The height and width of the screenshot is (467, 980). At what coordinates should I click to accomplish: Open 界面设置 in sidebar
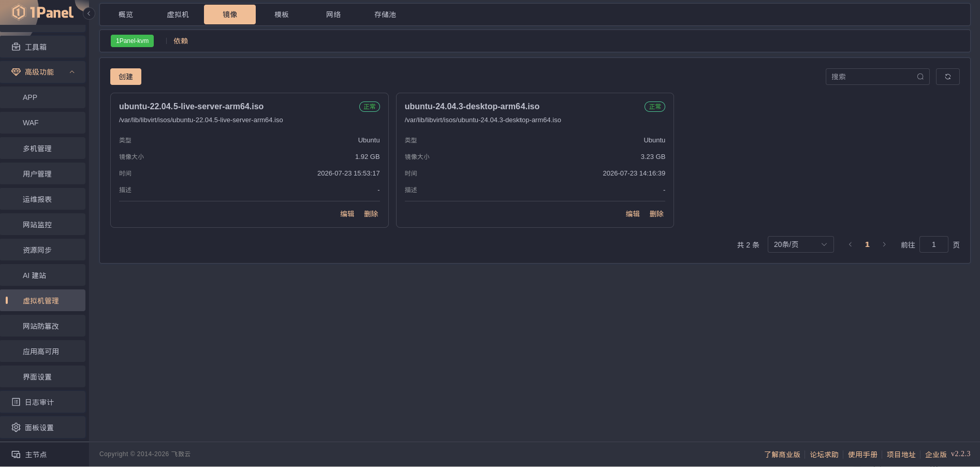(42, 376)
